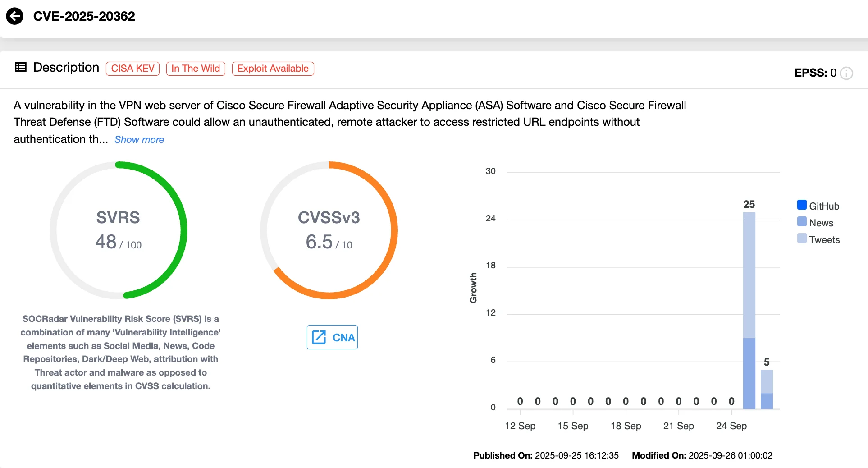Click the 12 Sep axis label
Image resolution: width=868 pixels, height=468 pixels.
point(520,426)
